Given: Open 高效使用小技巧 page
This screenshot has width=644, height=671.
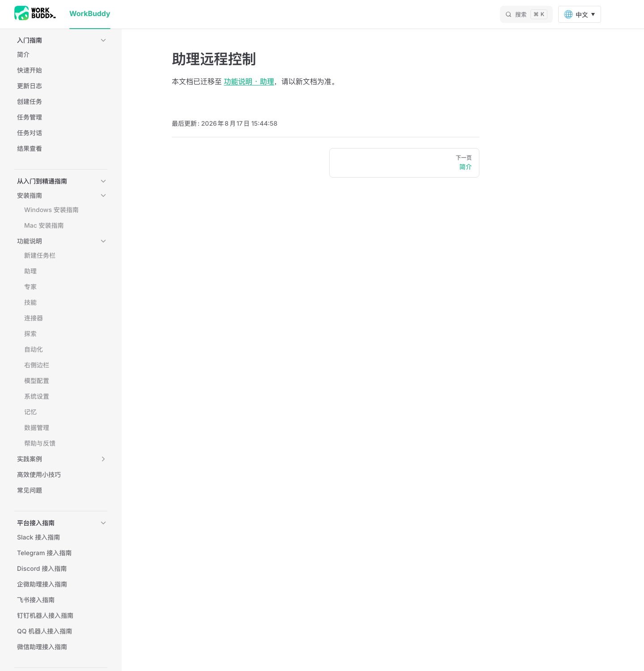Looking at the screenshot, I should pyautogui.click(x=39, y=475).
